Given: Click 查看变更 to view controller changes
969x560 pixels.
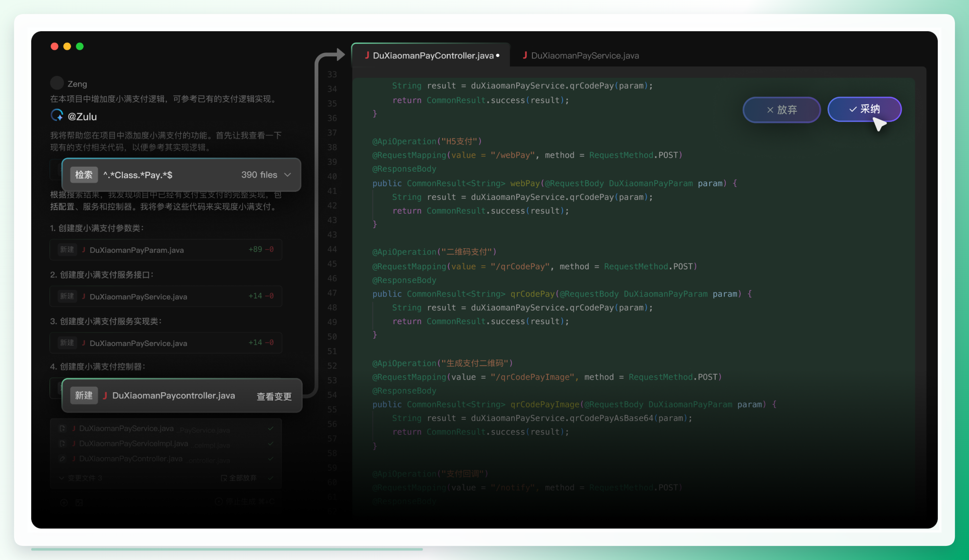Looking at the screenshot, I should (x=274, y=396).
